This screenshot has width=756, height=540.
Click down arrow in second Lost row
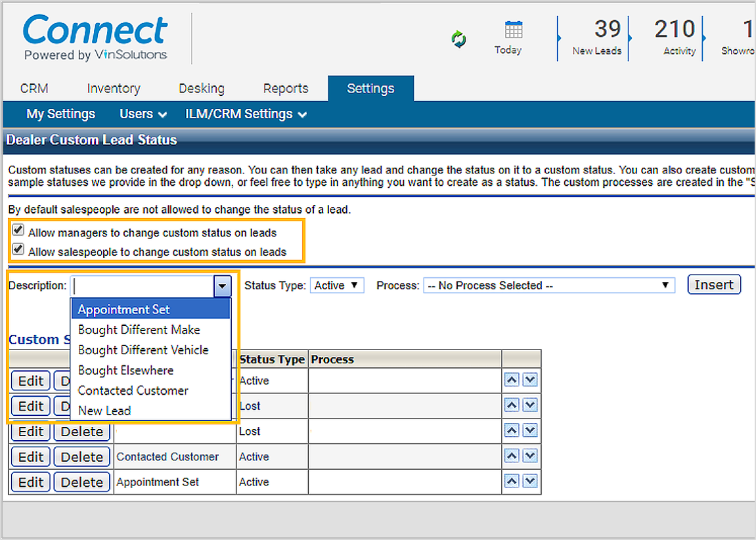[x=530, y=430]
